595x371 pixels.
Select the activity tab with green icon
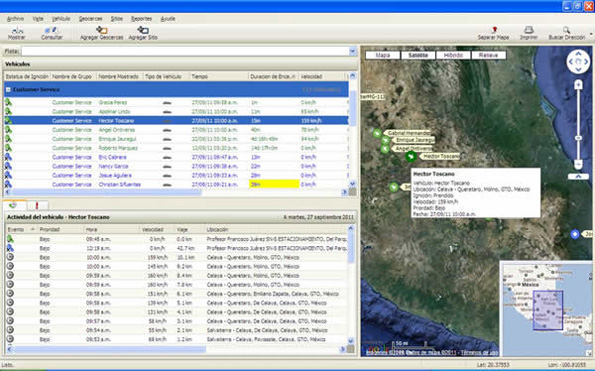click(x=14, y=205)
